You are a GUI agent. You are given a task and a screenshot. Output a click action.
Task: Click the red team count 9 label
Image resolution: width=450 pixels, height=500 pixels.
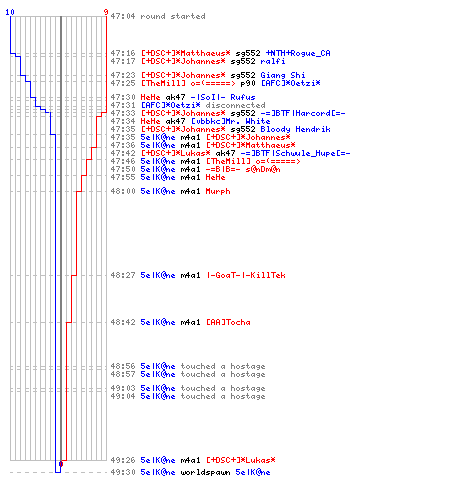click(106, 12)
